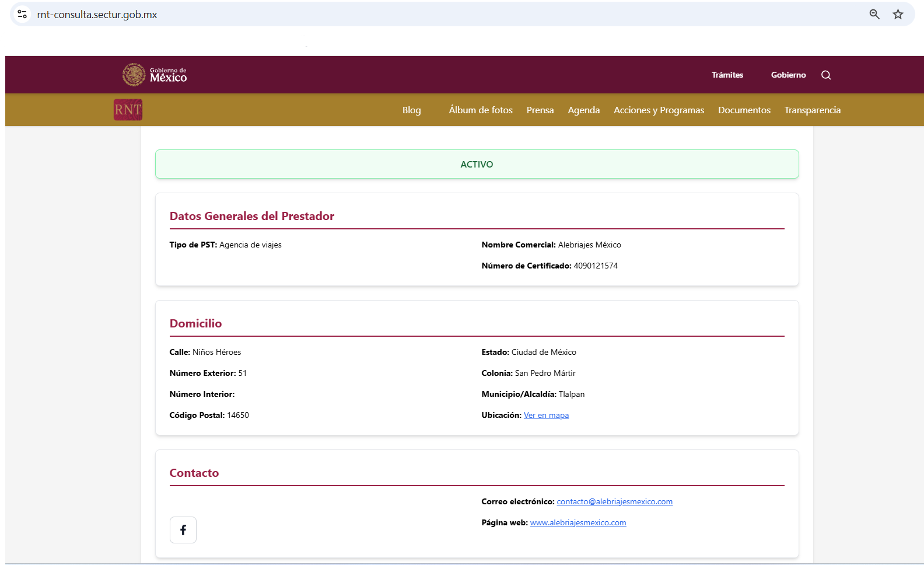
Task: Click the contacto@alebriajesmexico.com email link
Action: (614, 502)
